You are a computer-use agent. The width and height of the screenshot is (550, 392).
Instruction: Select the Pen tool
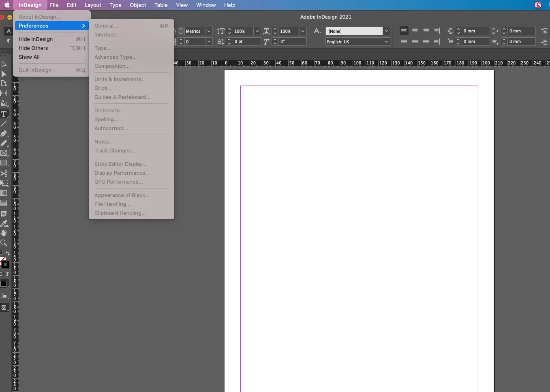tap(4, 133)
